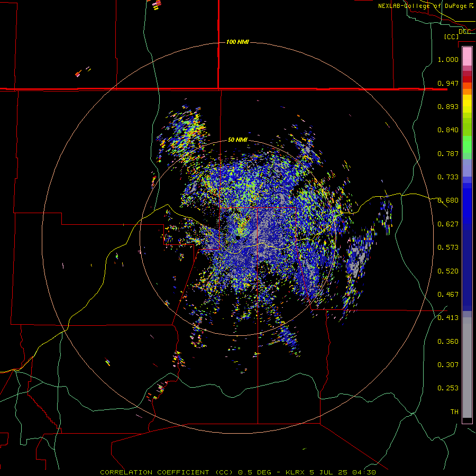Click the black radar site dot at the center
476x476 pixels.
(x=237, y=237)
